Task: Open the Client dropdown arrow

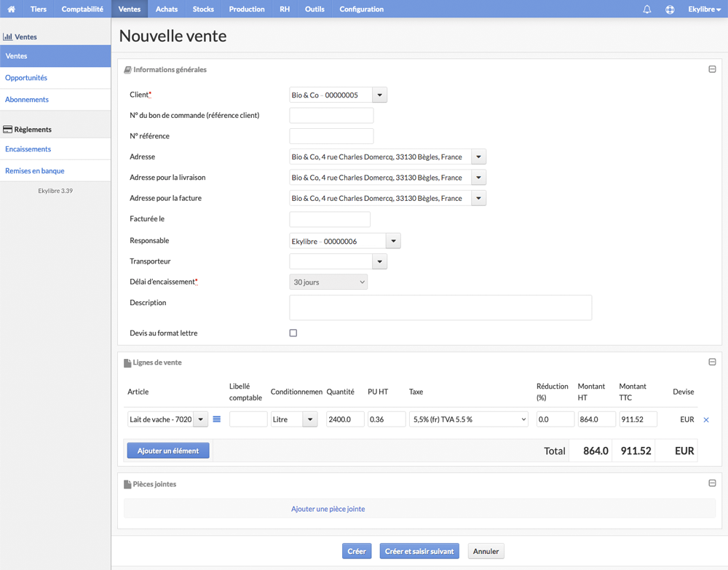Action: pos(379,95)
